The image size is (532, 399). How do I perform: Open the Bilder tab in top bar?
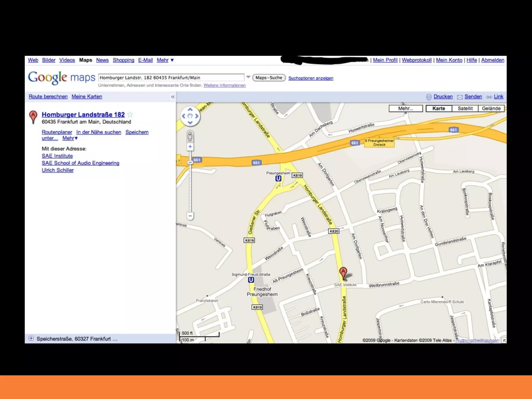(49, 60)
